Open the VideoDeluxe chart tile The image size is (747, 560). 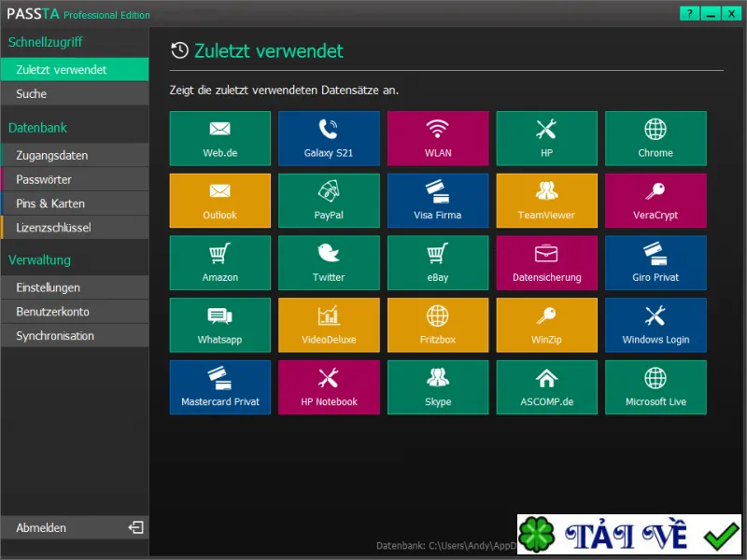329,325
